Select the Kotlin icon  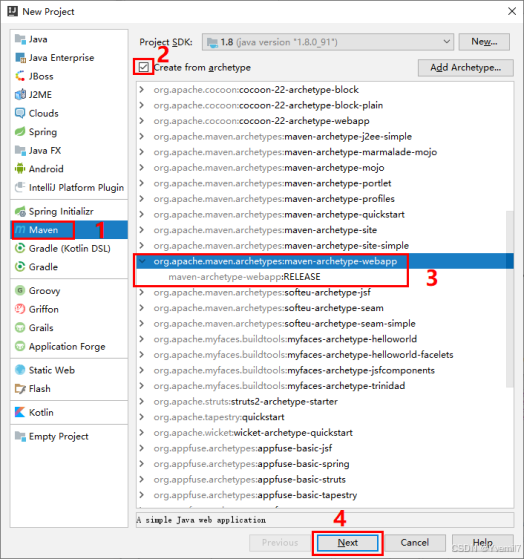(x=20, y=412)
